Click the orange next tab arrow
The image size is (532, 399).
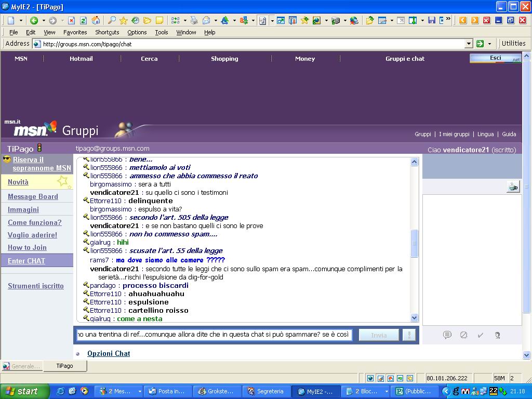click(x=475, y=20)
